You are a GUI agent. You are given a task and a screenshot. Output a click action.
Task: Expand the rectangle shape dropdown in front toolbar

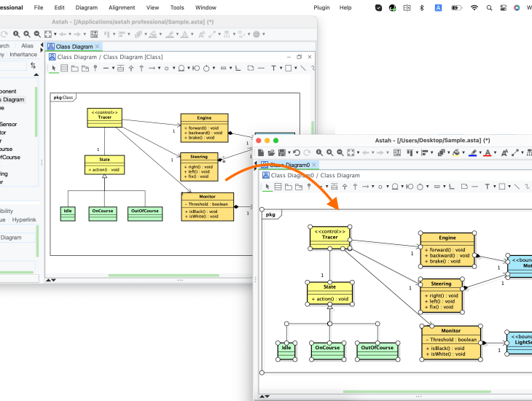pos(509,187)
